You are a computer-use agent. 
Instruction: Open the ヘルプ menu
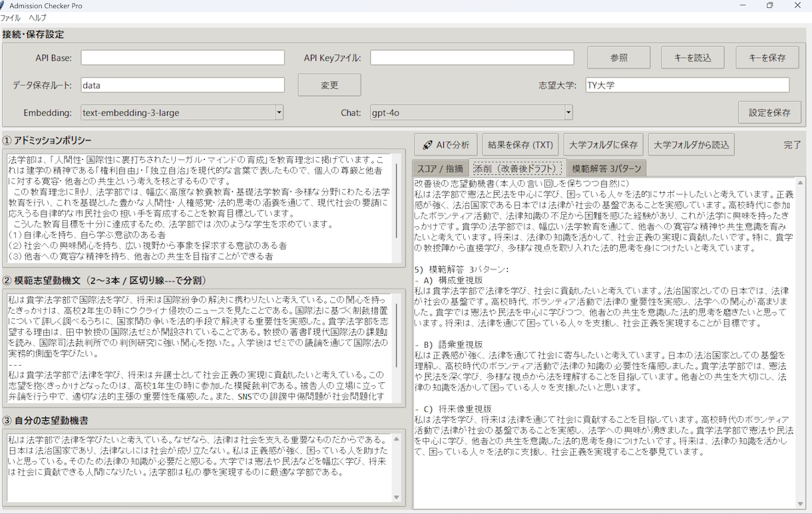point(37,18)
